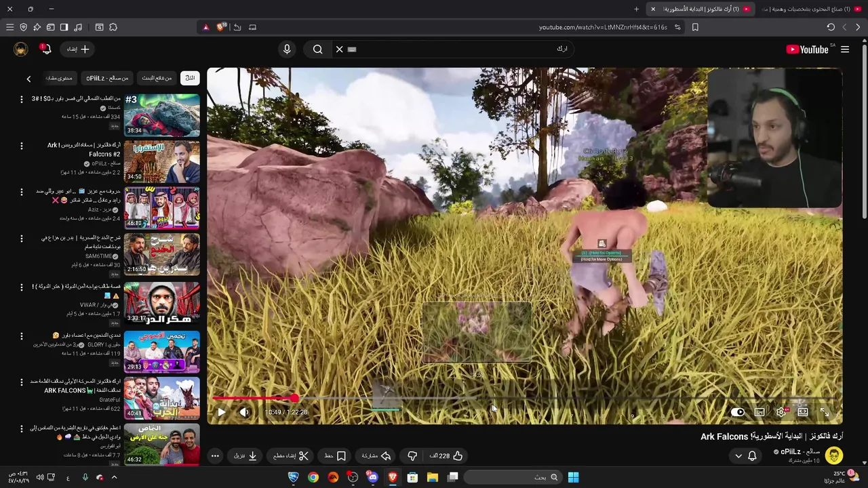Seek using the red video progress bar
The width and height of the screenshot is (868, 488).
click(x=525, y=399)
